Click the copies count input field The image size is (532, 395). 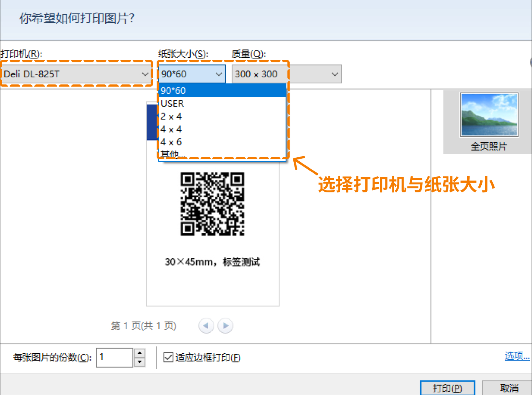114,357
